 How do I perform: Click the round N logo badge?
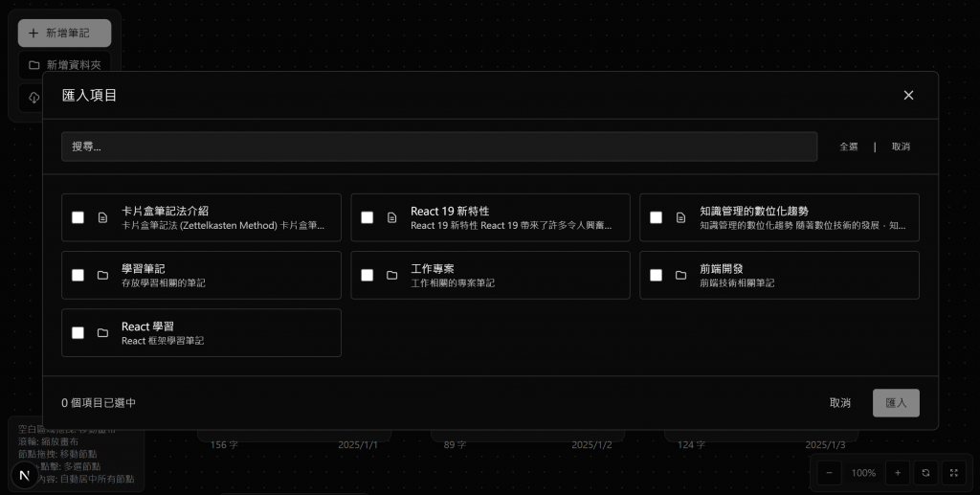(x=24, y=475)
